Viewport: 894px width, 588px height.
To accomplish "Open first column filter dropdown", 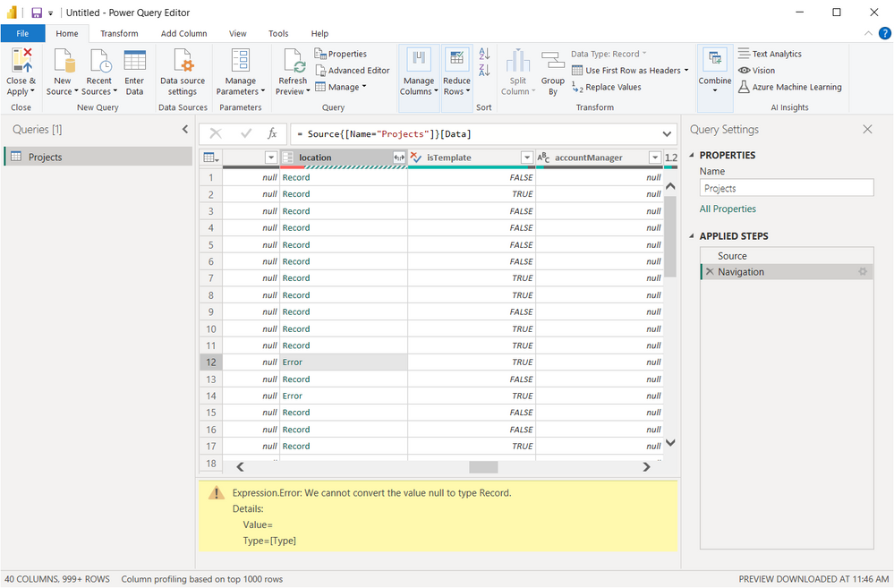I will point(271,158).
